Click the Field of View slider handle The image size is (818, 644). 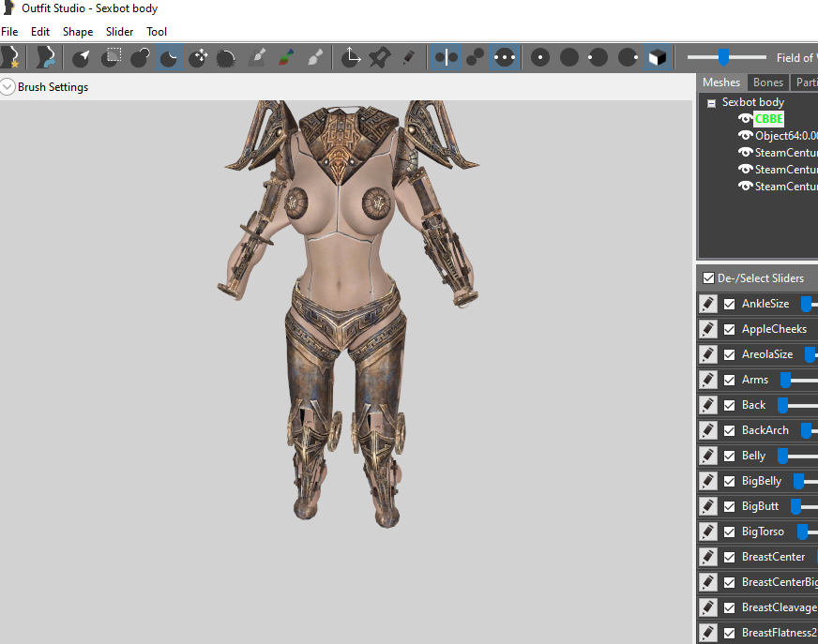coord(723,57)
